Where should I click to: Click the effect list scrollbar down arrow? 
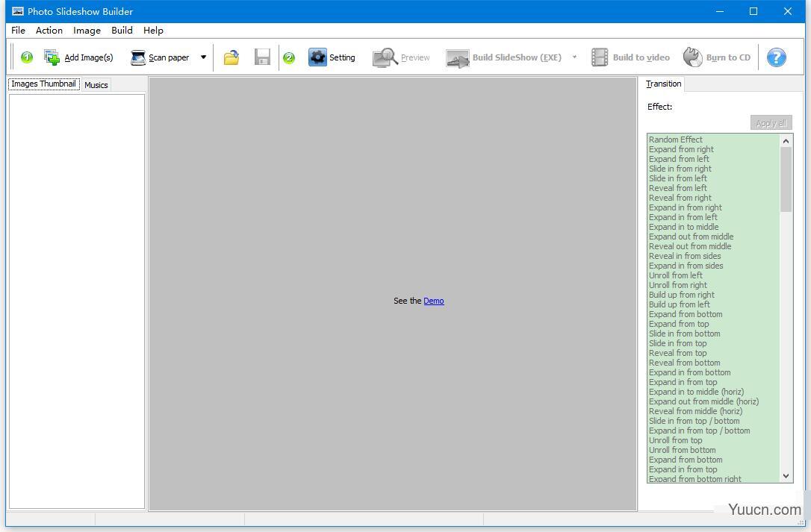tap(786, 476)
